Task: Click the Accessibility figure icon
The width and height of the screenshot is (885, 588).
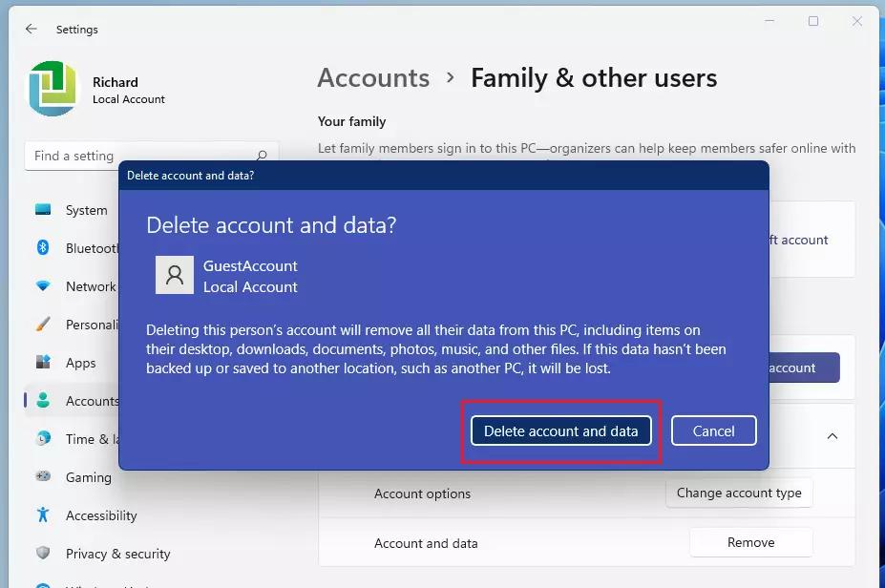Action: [43, 515]
